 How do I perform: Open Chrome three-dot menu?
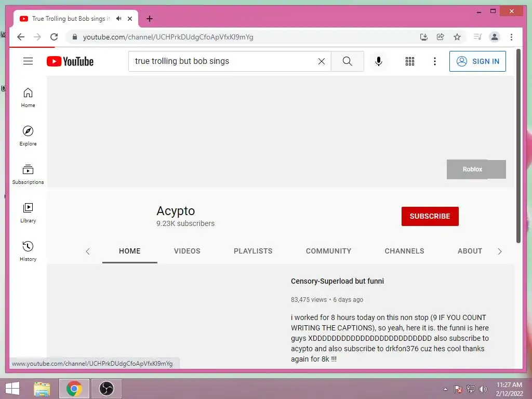click(x=511, y=37)
